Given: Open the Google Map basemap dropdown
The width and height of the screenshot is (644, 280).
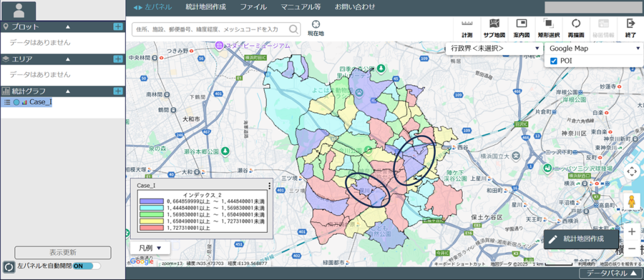Looking at the screenshot, I should [x=593, y=48].
